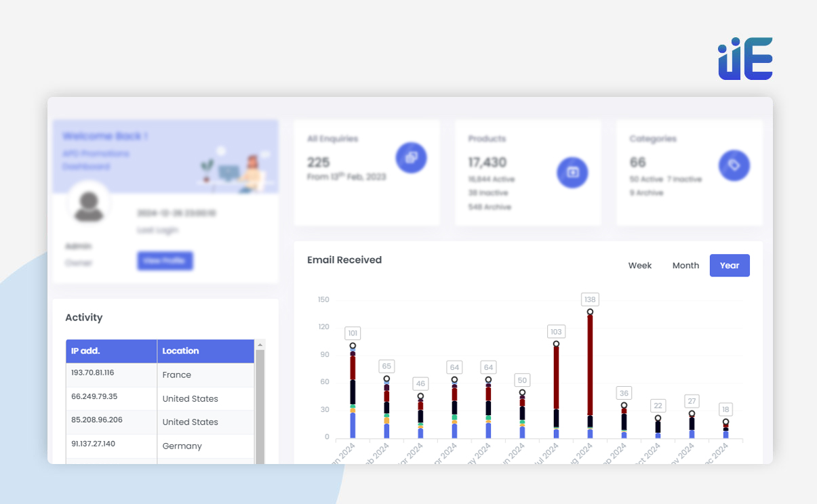Click the 46 data label
The image size is (817, 504).
[420, 383]
